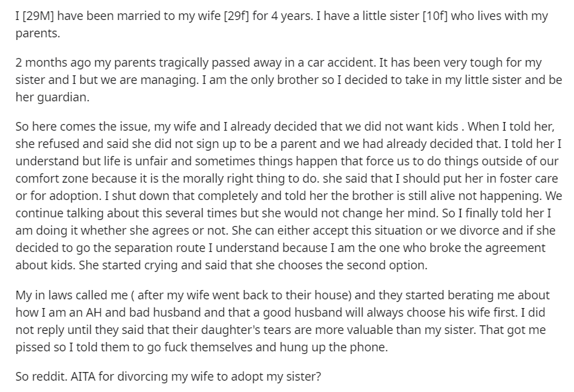
Task: Click the phrase "My in laws called me"
Action: 72,295
